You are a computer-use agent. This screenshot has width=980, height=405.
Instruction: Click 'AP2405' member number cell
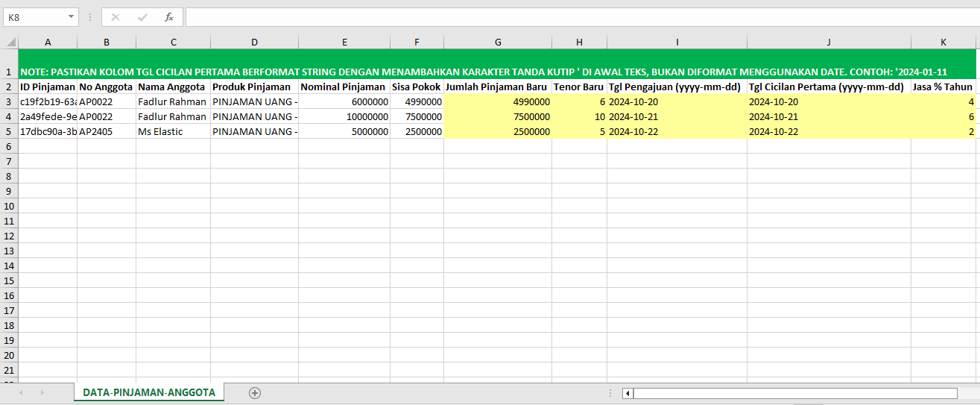(107, 131)
